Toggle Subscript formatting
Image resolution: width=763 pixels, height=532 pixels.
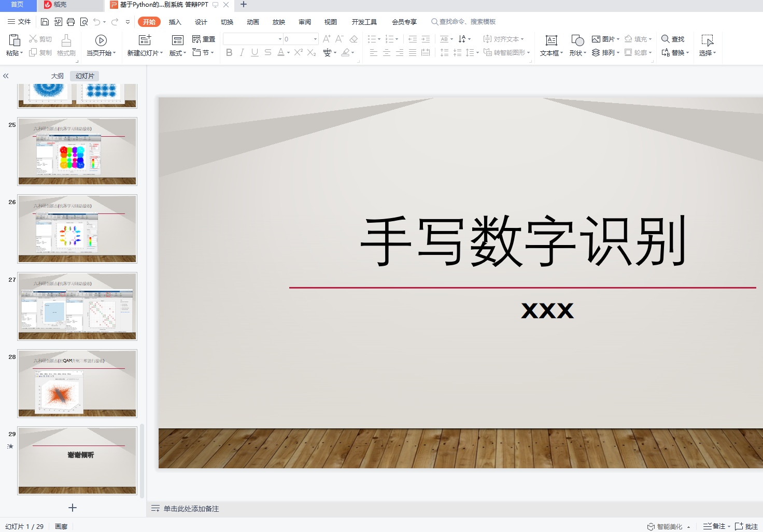[x=312, y=52]
